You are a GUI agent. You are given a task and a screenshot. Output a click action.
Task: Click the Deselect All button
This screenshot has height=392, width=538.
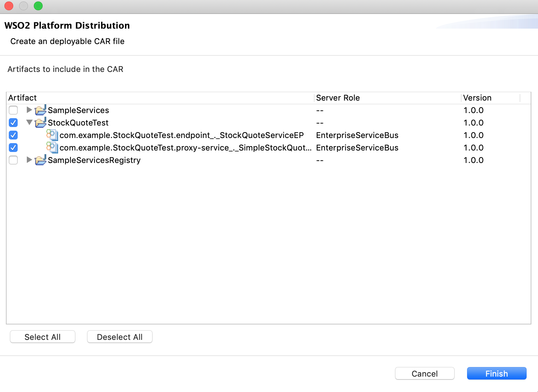point(120,337)
